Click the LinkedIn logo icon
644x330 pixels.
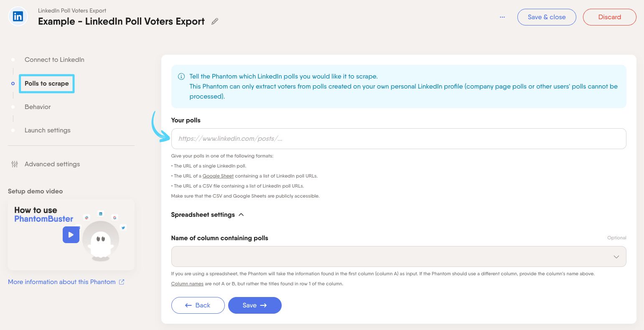[18, 17]
